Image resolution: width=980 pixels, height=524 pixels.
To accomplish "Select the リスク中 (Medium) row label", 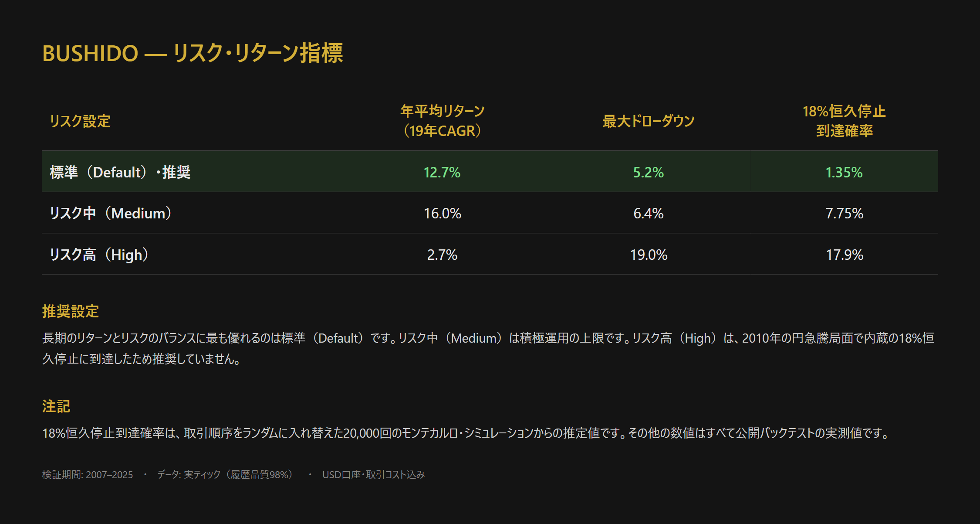I will click(111, 213).
